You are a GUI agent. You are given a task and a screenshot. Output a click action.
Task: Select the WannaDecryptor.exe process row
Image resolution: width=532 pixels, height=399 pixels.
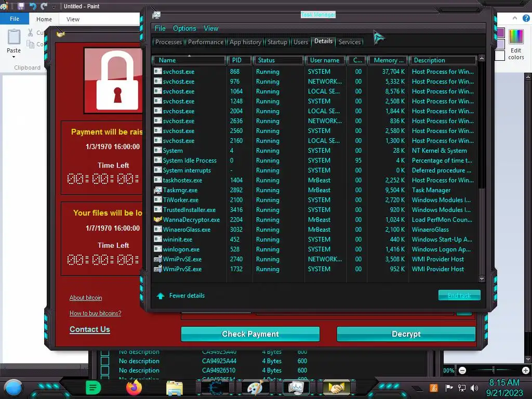point(314,220)
